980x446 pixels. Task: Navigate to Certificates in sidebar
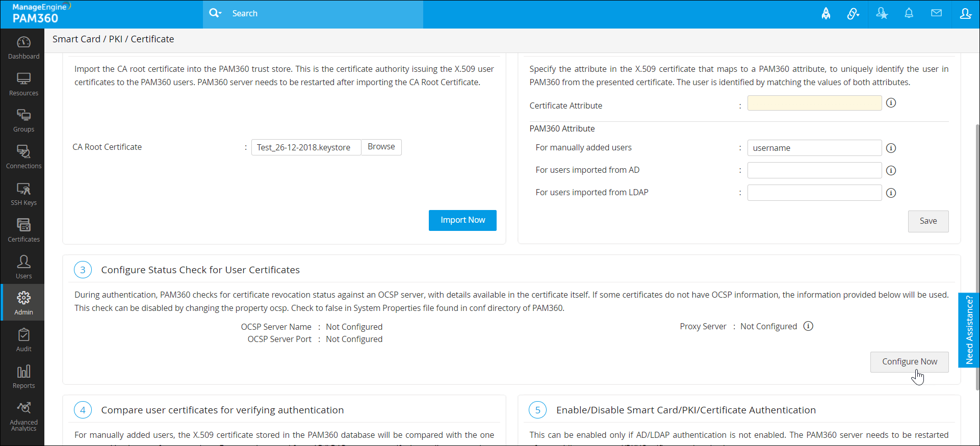tap(23, 230)
